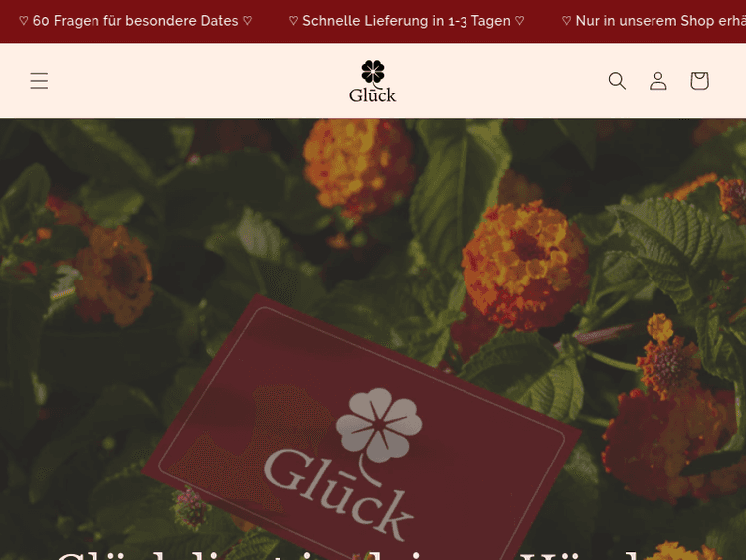Click the heart after '1-3 Tagen'
The height and width of the screenshot is (560, 746).
pos(520,21)
